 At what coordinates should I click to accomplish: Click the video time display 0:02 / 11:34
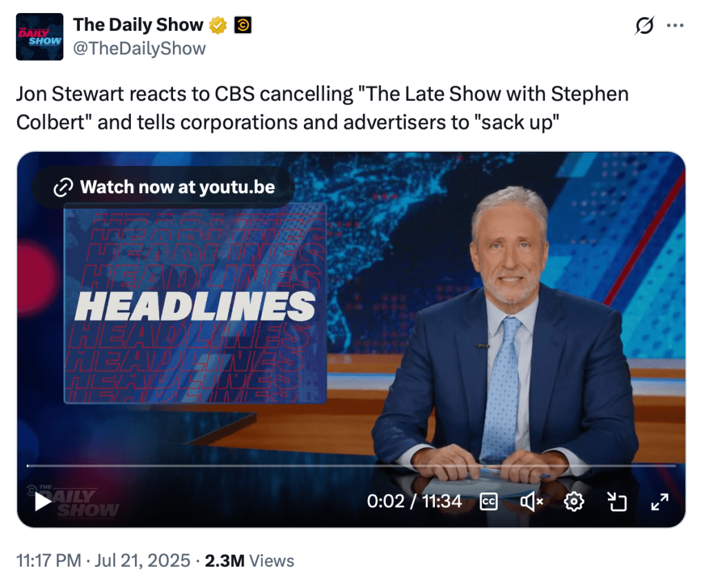(414, 501)
